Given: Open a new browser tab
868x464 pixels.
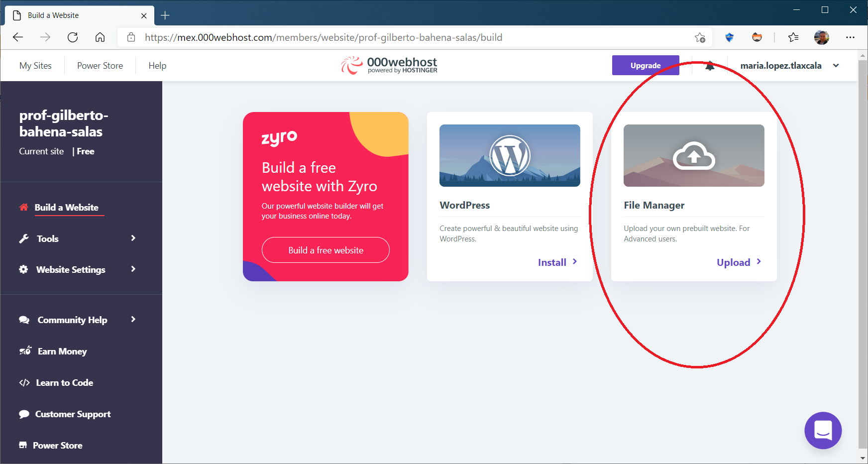Looking at the screenshot, I should pyautogui.click(x=165, y=15).
